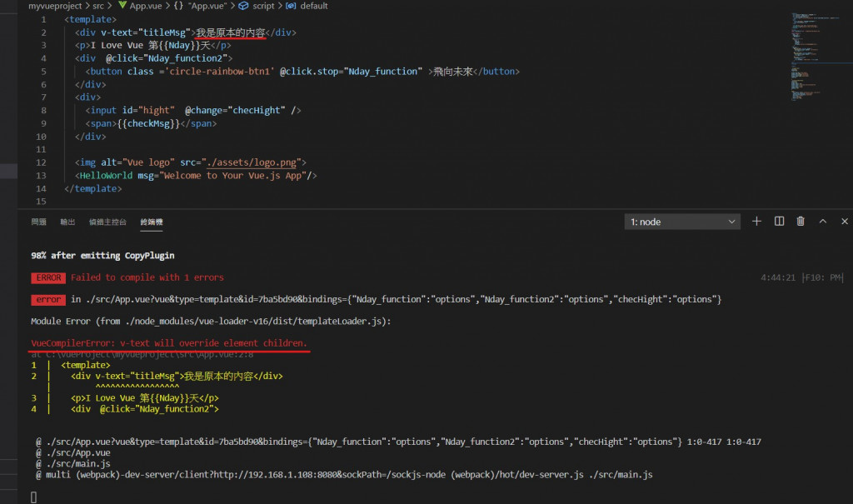The width and height of the screenshot is (853, 504).
Task: Click the button text 飛向未來
Action: 453,72
